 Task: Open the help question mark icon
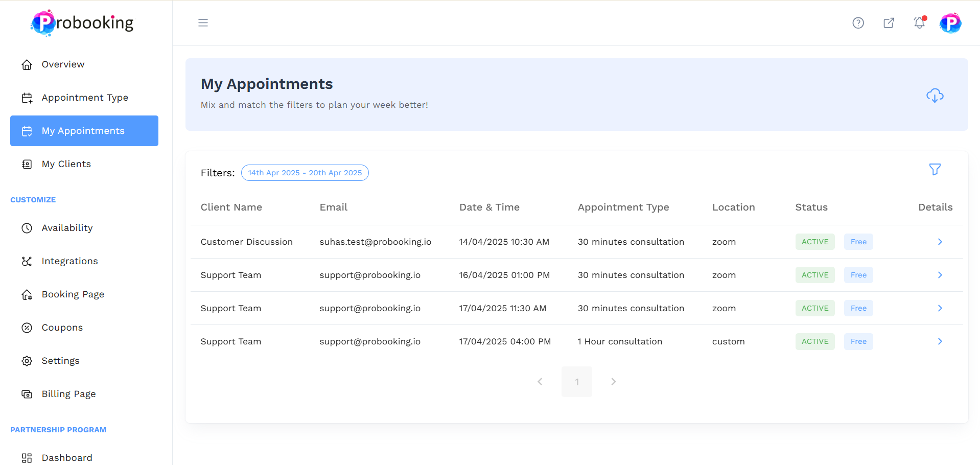[858, 23]
